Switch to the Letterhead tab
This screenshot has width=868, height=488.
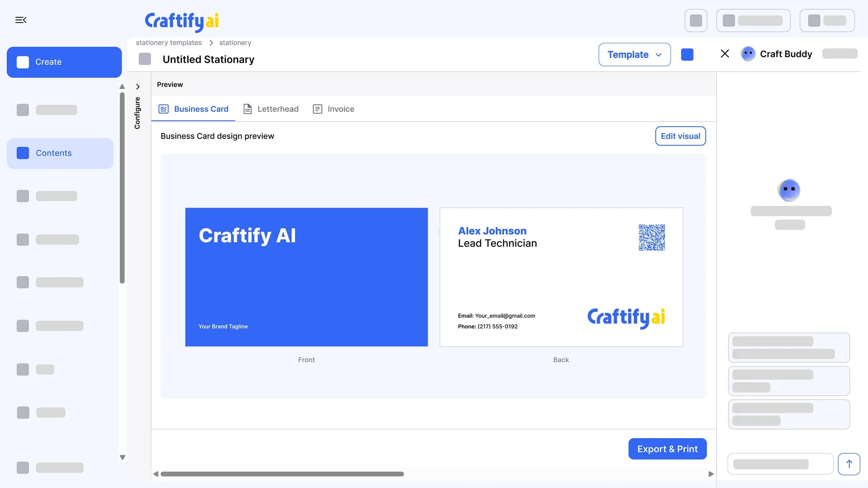tap(271, 109)
